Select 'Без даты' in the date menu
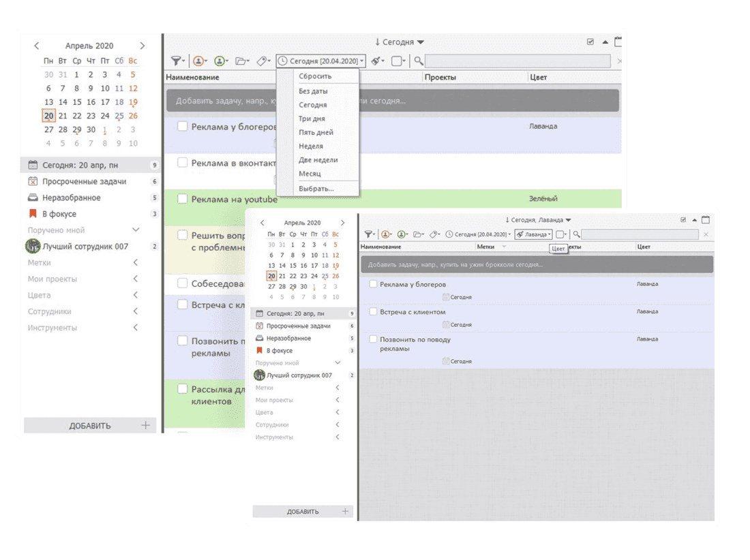Image resolution: width=750 pixels, height=560 pixels. [x=314, y=91]
